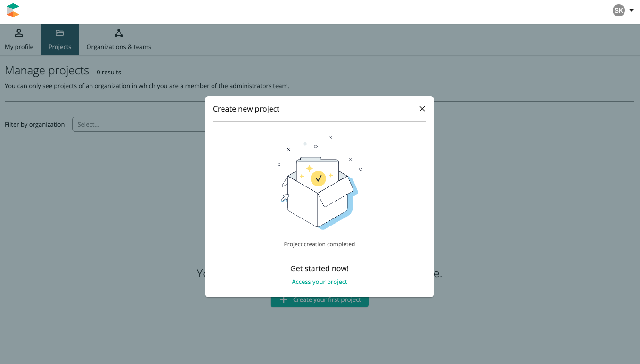Follow the Access your project link

319,282
